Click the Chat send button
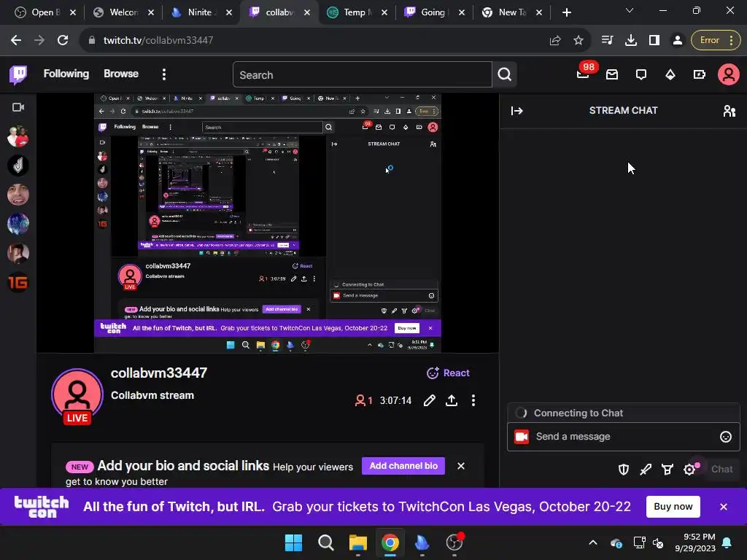 click(721, 470)
